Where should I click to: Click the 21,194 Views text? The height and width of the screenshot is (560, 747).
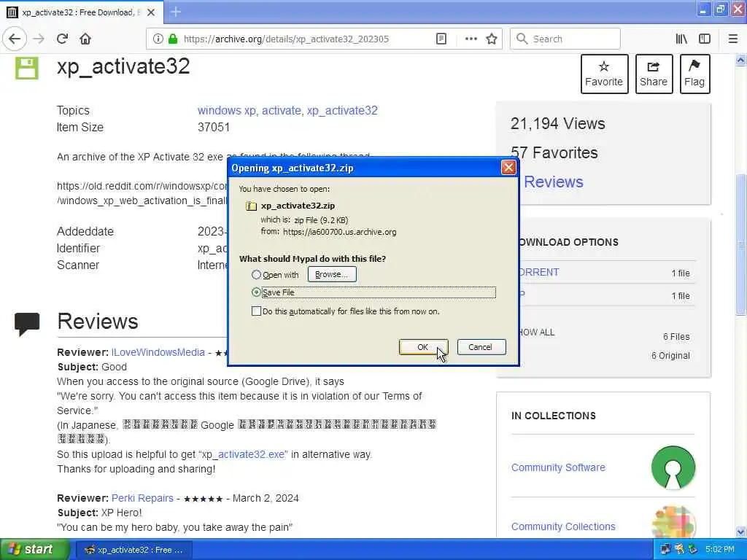click(558, 124)
